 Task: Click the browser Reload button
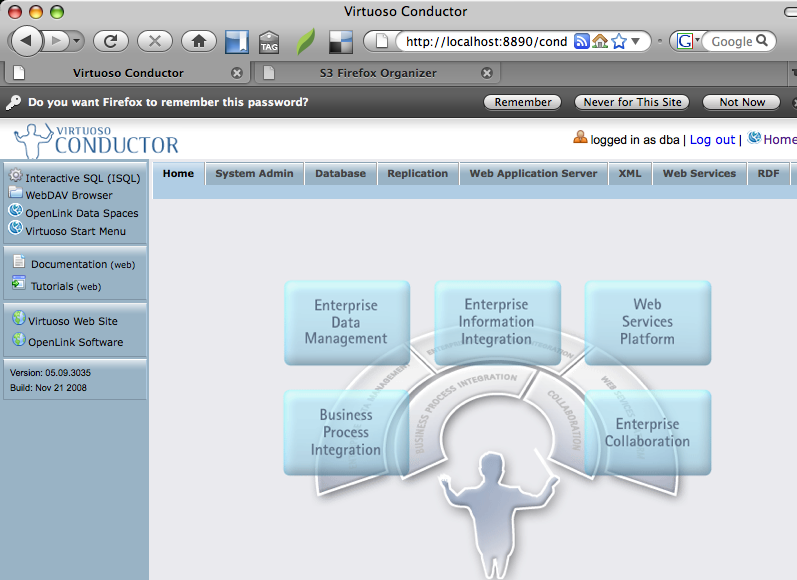(110, 41)
